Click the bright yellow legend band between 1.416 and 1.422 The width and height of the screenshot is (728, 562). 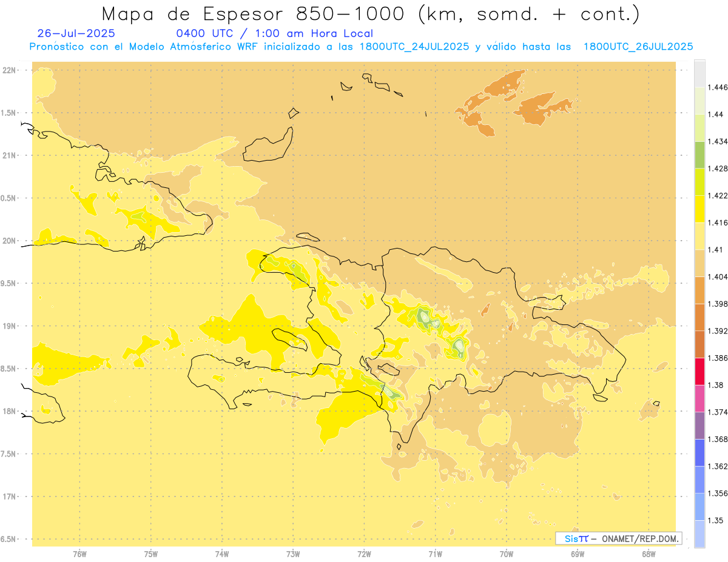(699, 209)
